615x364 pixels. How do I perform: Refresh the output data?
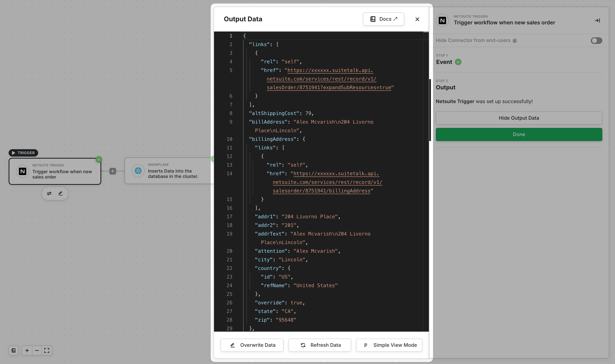[x=320, y=345]
